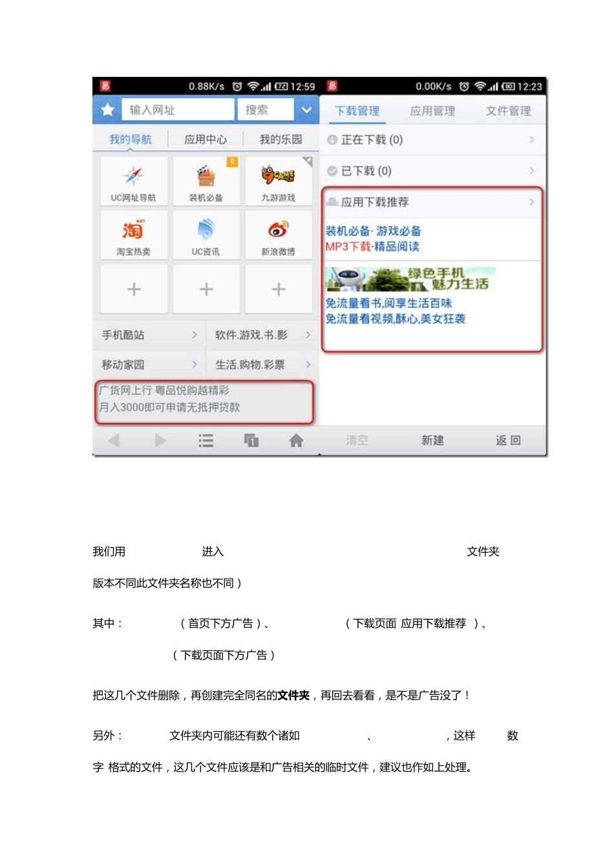Viewport: 614px width, 868px height.
Task: Switch to the 我的导航 tab
Action: (x=131, y=139)
